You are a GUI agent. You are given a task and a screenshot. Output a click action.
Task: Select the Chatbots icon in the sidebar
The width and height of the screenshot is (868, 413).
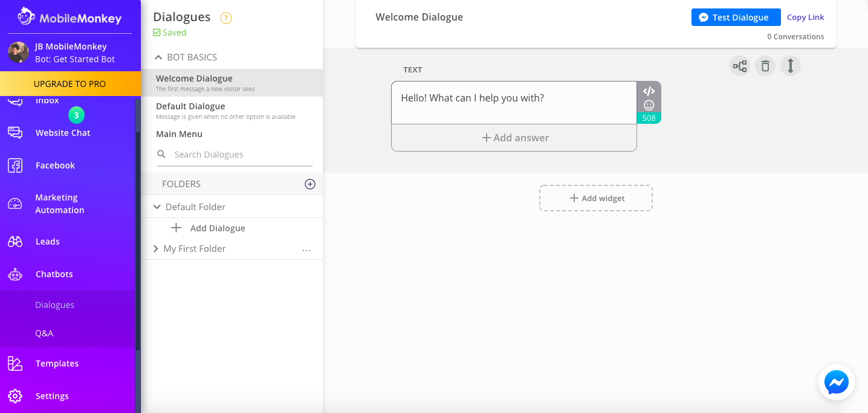coord(15,274)
